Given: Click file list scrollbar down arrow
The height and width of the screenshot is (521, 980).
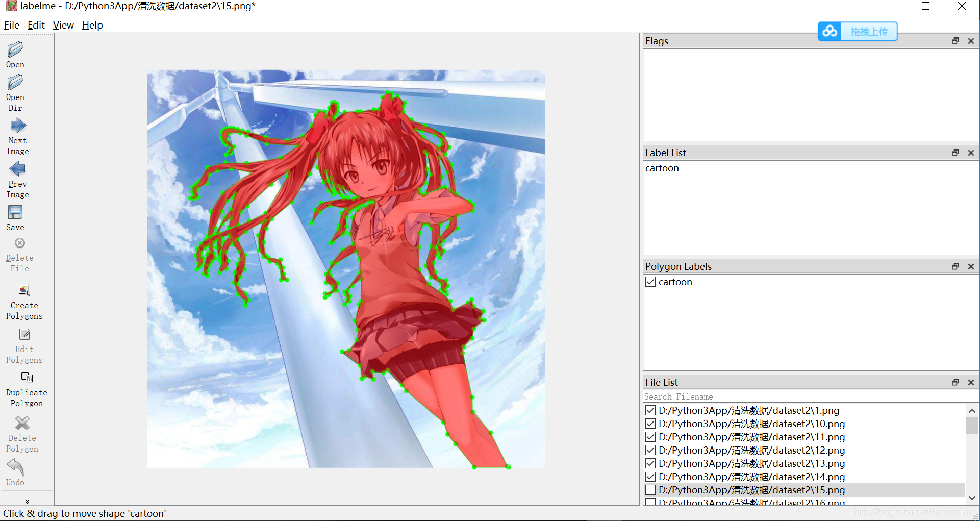Looking at the screenshot, I should (972, 498).
